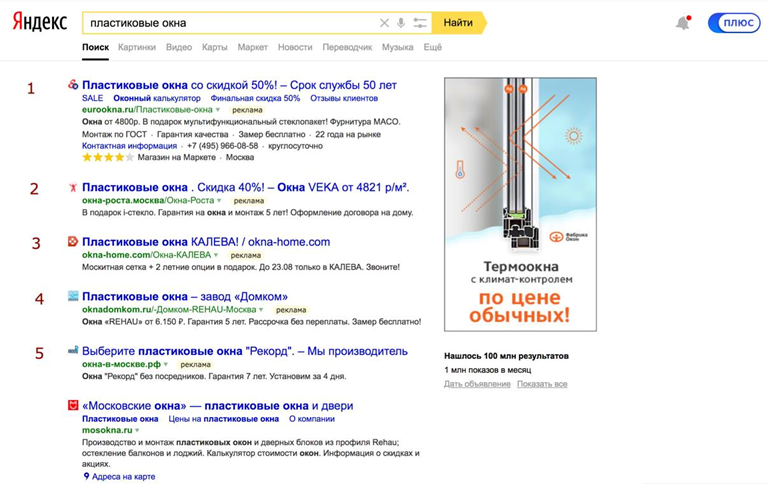Click the oknadomkom.ru green URL
Screen dimensions: 769x484
click(169, 309)
